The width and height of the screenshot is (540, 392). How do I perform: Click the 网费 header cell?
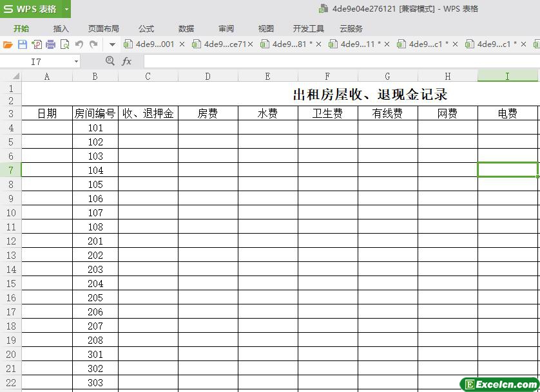[448, 113]
